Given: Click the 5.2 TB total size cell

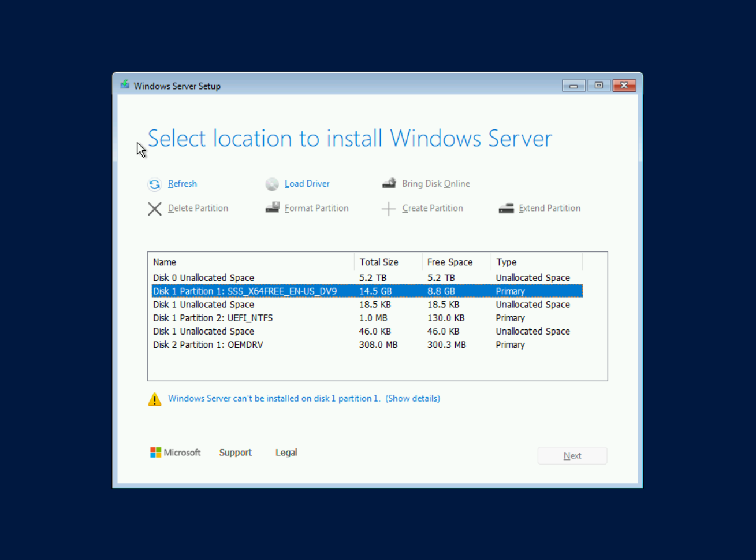Looking at the screenshot, I should 373,278.
